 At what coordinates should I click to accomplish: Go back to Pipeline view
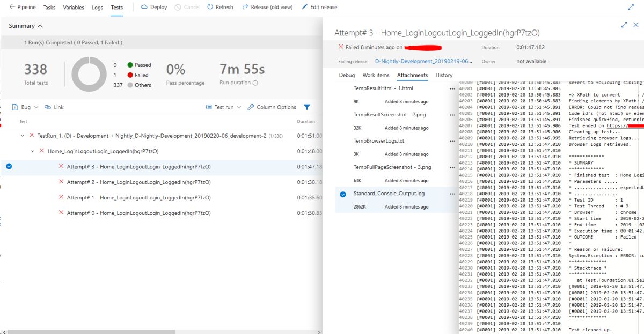(23, 8)
